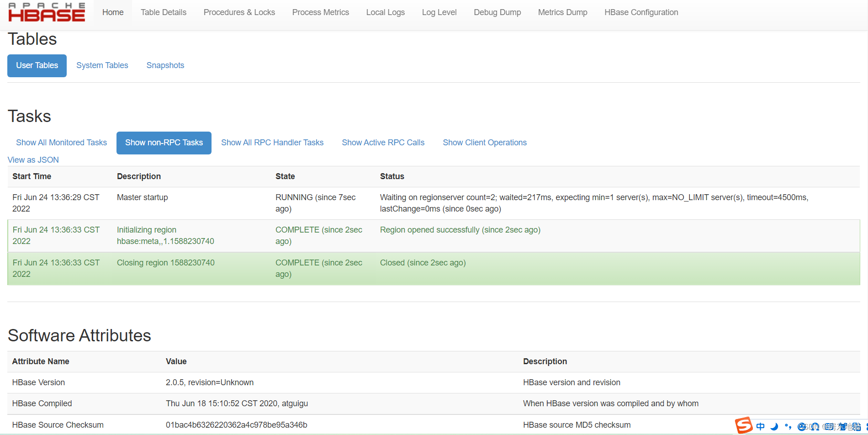Open Metrics Dump page
The width and height of the screenshot is (868, 435).
563,12
